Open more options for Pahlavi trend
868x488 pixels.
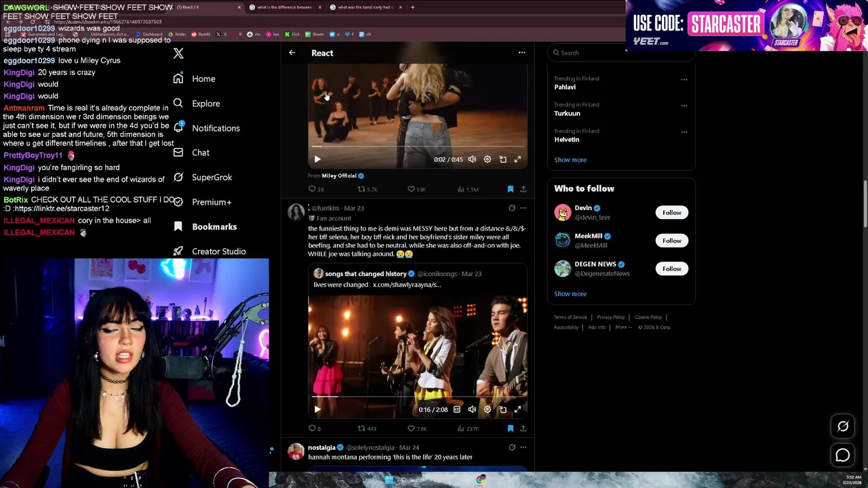pyautogui.click(x=684, y=79)
